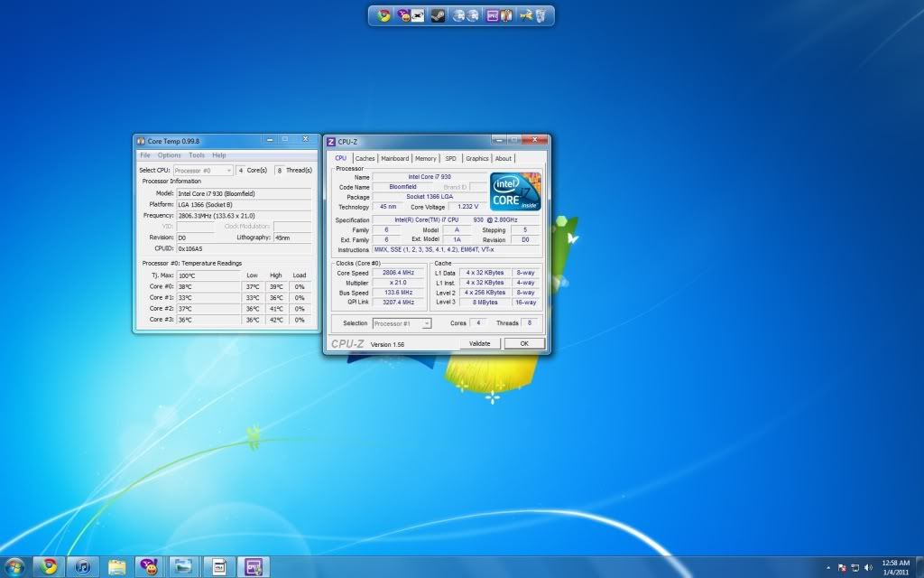Viewport: 924px width, 578px height.
Task: Open Chrome from the taskbar
Action: pos(49,567)
